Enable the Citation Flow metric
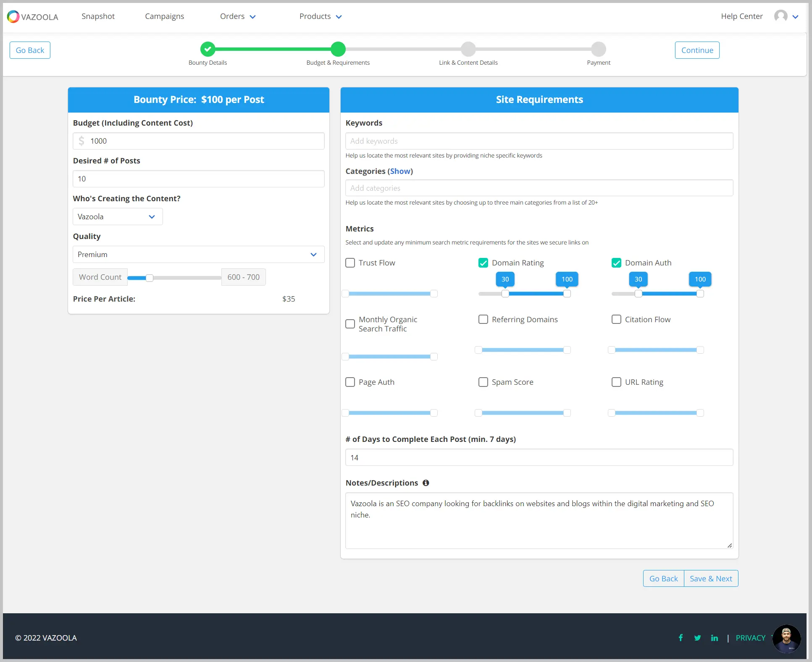 (616, 319)
